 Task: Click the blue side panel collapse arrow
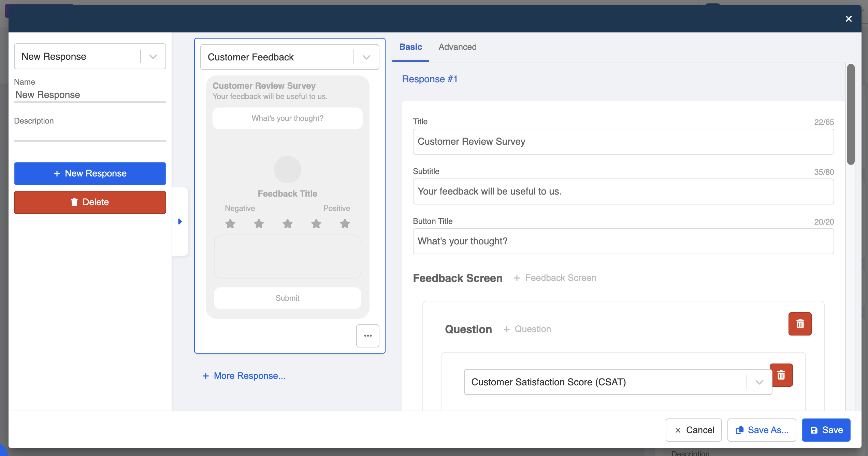coord(180,222)
